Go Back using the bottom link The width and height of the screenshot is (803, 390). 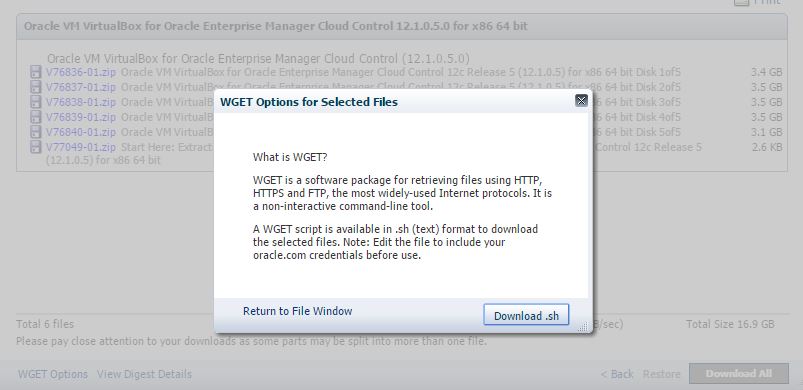pyautogui.click(x=617, y=374)
